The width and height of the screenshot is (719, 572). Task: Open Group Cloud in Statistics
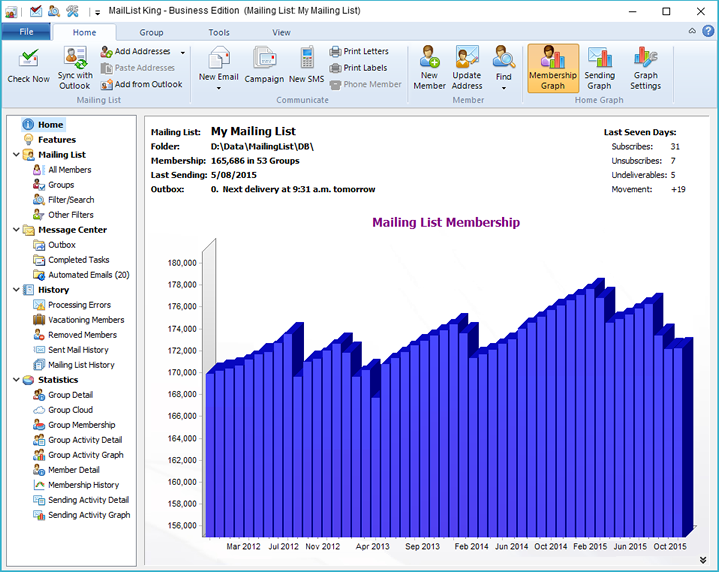tap(70, 410)
